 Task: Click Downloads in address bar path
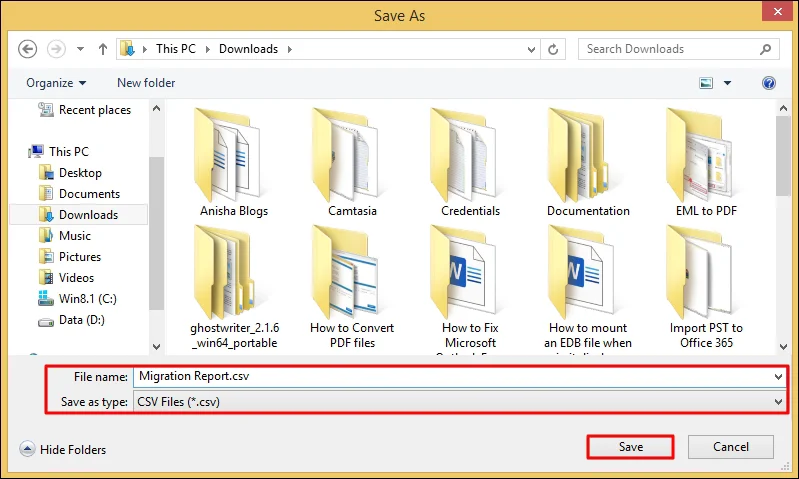[248, 49]
